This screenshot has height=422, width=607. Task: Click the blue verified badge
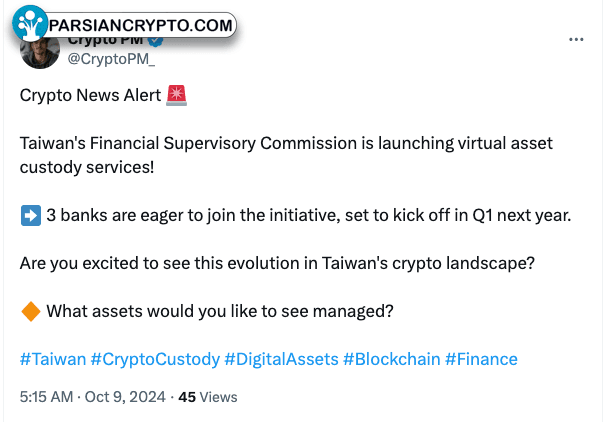156,41
